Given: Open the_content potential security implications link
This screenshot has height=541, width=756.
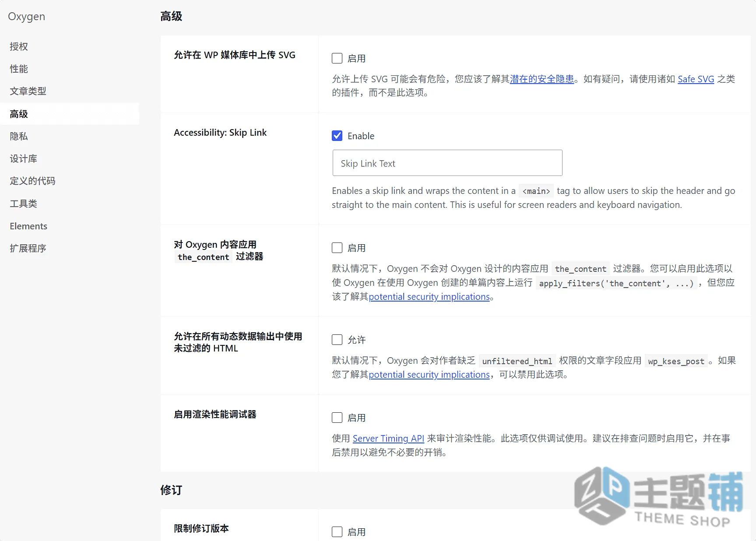Looking at the screenshot, I should [x=429, y=297].
